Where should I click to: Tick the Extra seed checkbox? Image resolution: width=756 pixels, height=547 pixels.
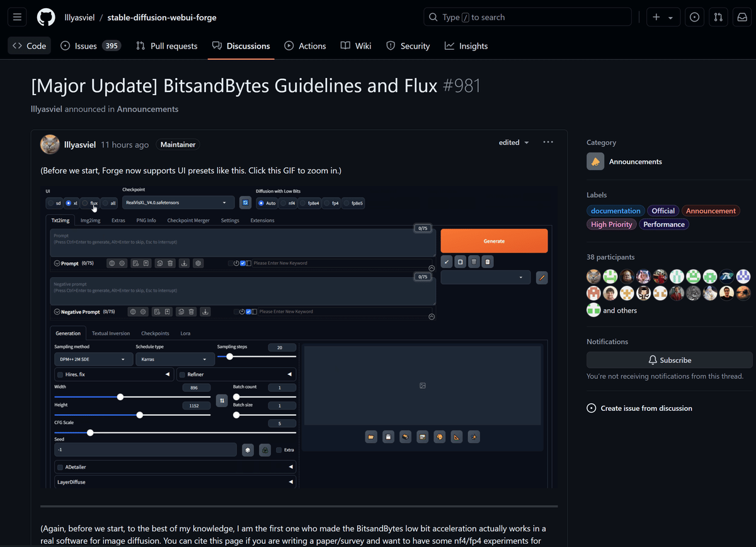[x=279, y=450]
